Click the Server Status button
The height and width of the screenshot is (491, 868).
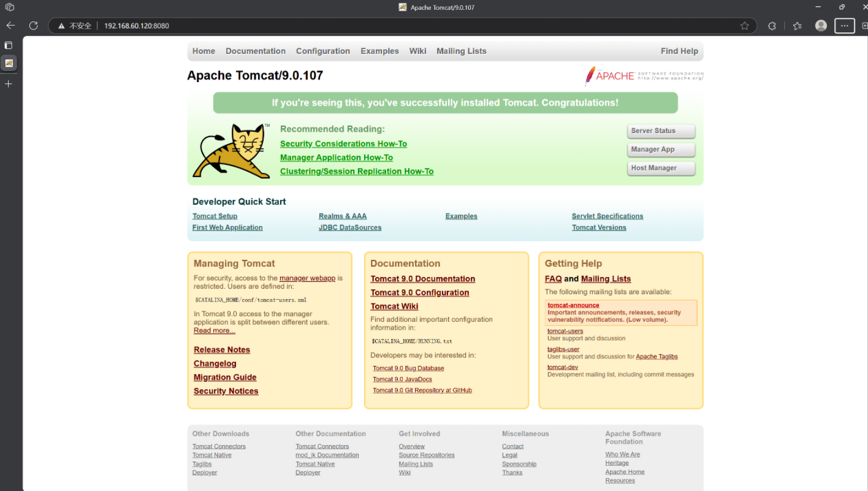661,131
